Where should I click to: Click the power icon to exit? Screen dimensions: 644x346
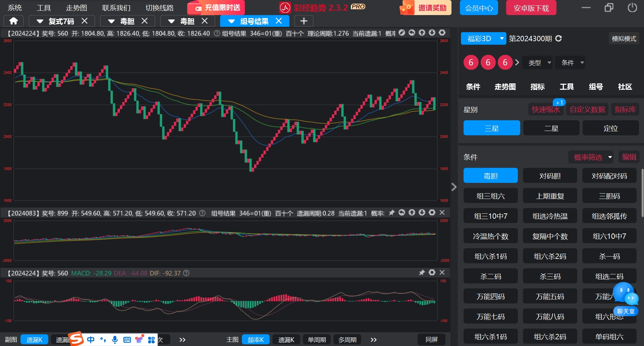coord(632,7)
